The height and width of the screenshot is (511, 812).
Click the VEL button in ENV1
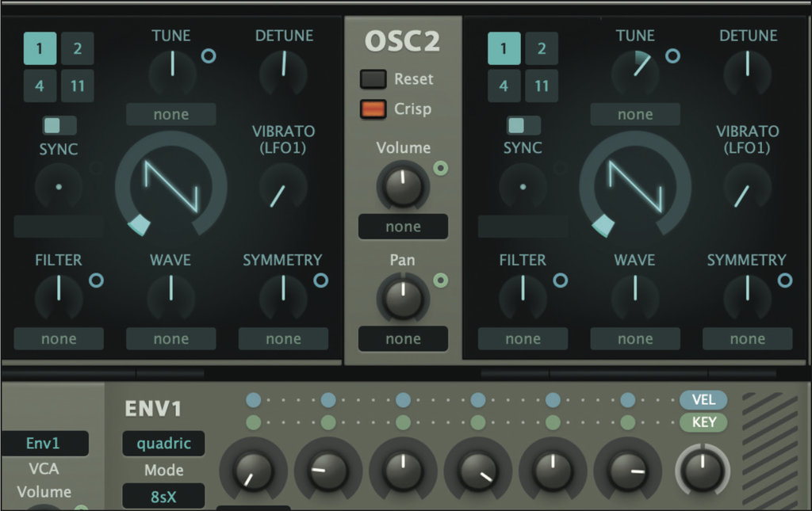coord(703,400)
